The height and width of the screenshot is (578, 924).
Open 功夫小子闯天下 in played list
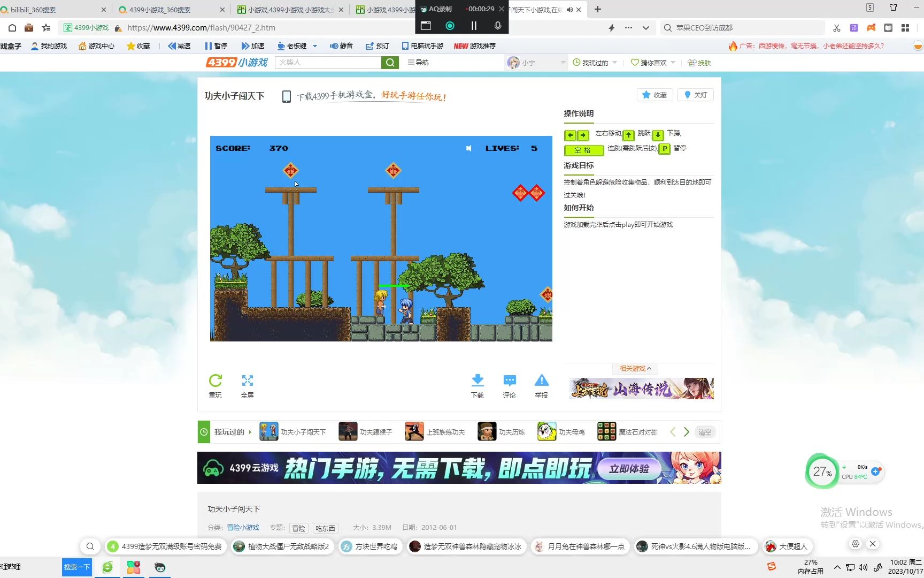292,432
